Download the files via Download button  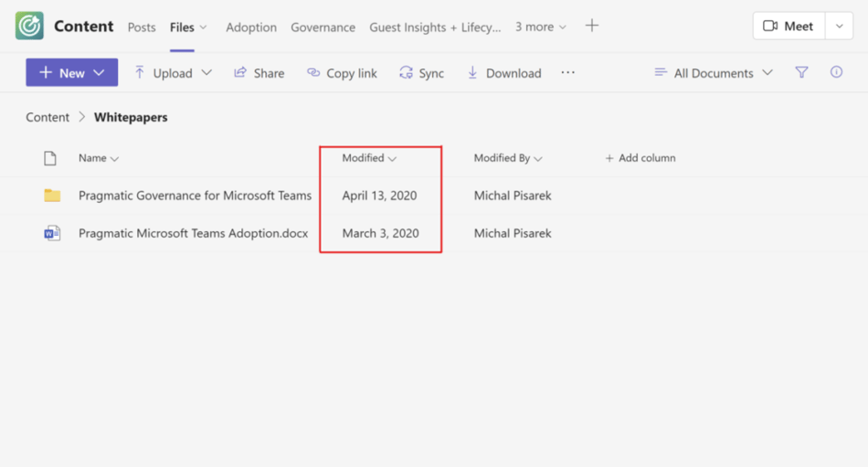[x=504, y=73]
